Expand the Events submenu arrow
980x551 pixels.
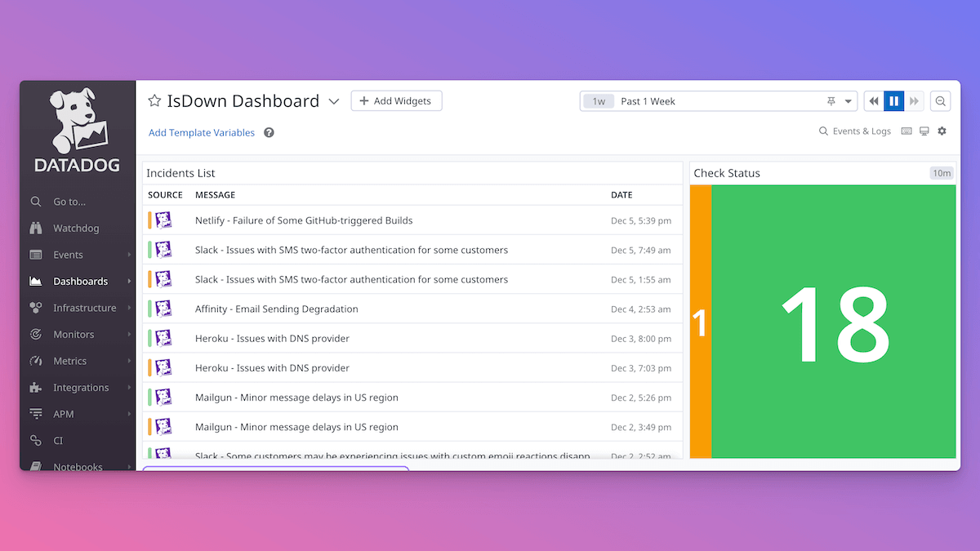pyautogui.click(x=129, y=255)
